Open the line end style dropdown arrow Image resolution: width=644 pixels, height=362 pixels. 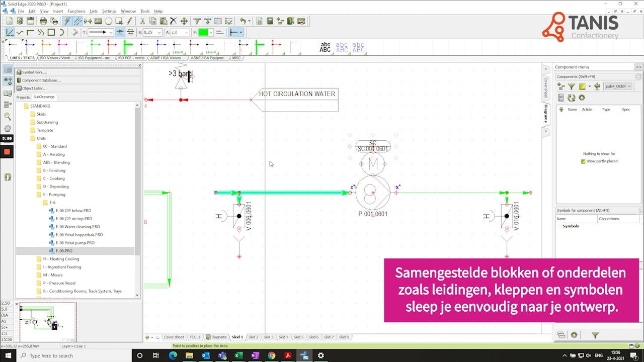241,32
